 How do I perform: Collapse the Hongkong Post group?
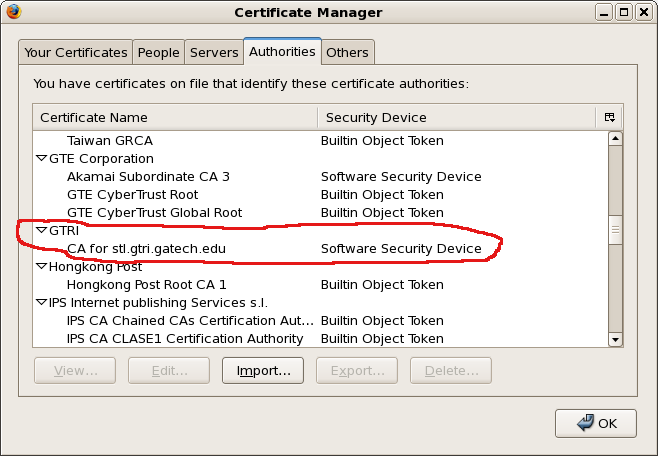coord(41,267)
